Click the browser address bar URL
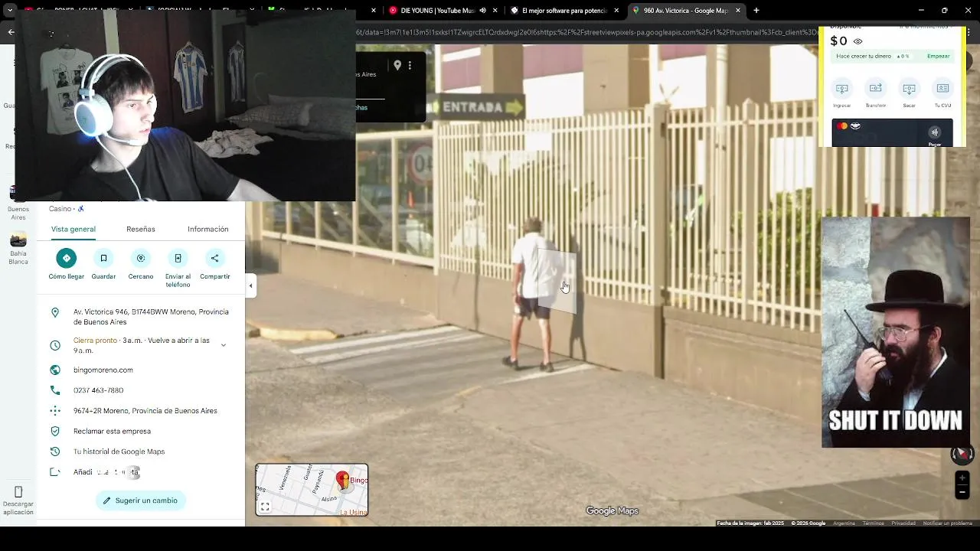 (586, 32)
